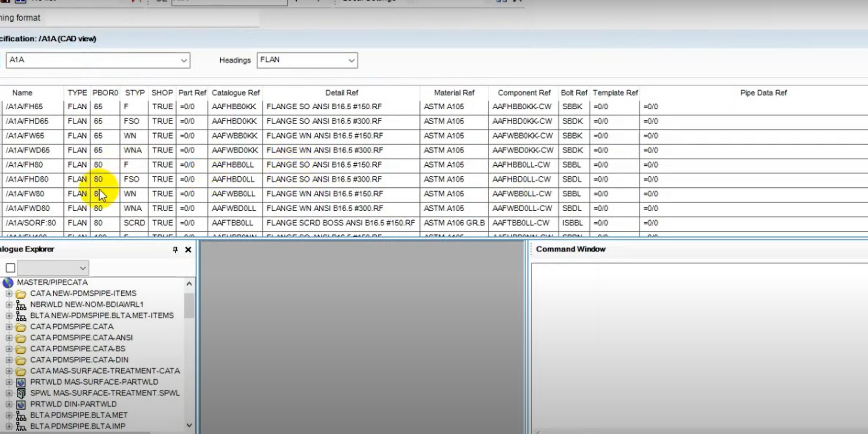
Task: Click the CATA NEW-PDMSPIPE-ITEMS folder icon
Action: pos(21,294)
